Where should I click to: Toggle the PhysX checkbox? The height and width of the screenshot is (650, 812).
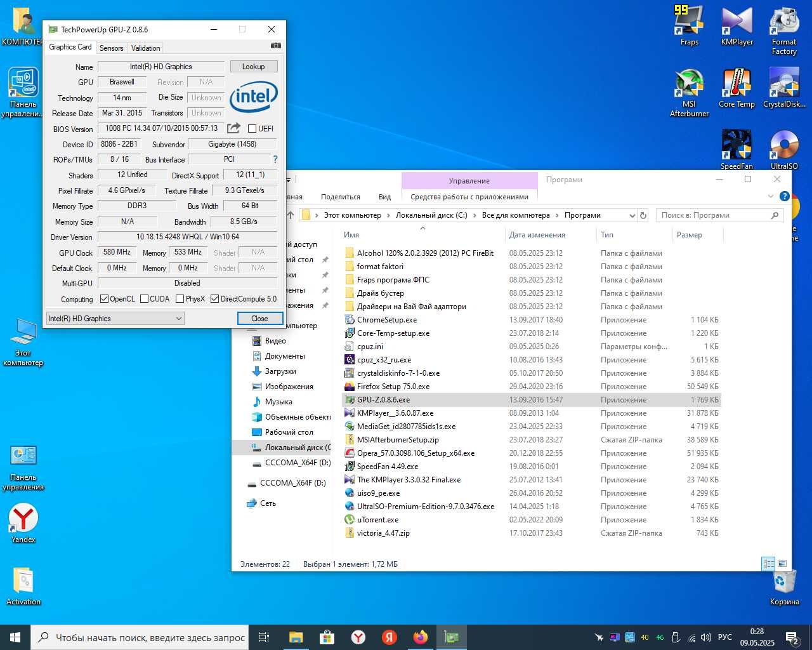[x=180, y=299]
